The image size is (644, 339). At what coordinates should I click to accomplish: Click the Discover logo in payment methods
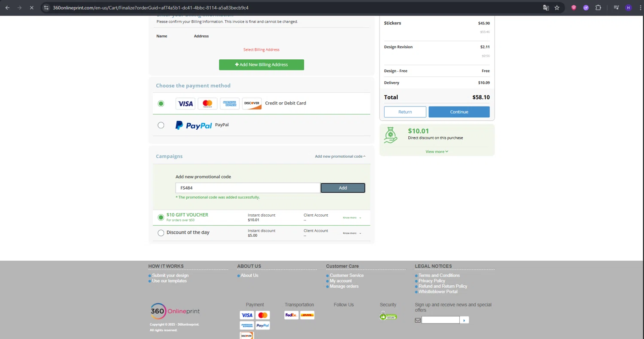coord(252,104)
